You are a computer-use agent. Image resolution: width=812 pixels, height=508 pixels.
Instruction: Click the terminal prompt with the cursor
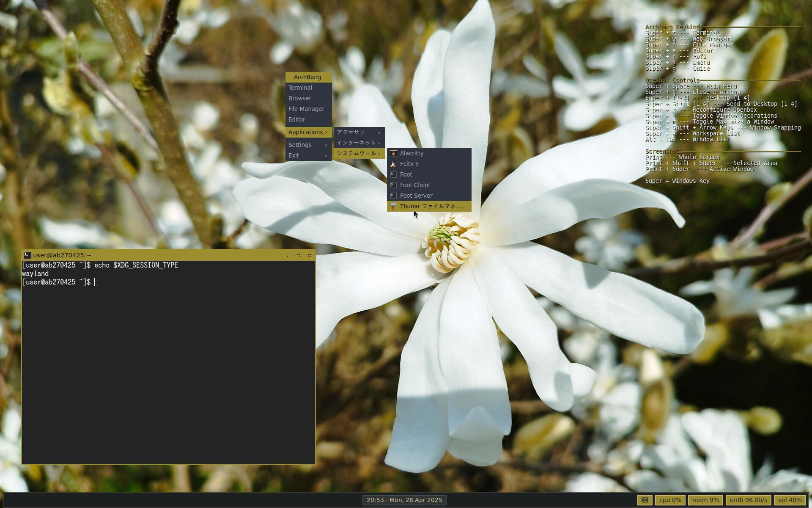click(60, 282)
